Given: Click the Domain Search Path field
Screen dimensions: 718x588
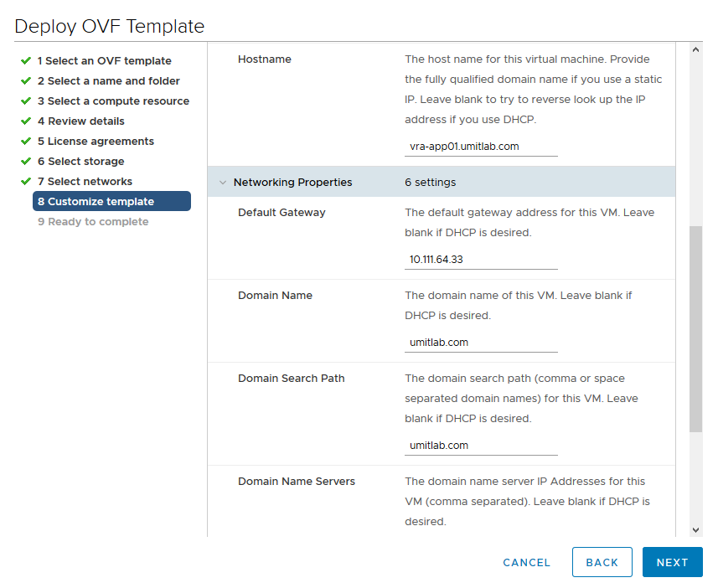Looking at the screenshot, I should coord(481,446).
